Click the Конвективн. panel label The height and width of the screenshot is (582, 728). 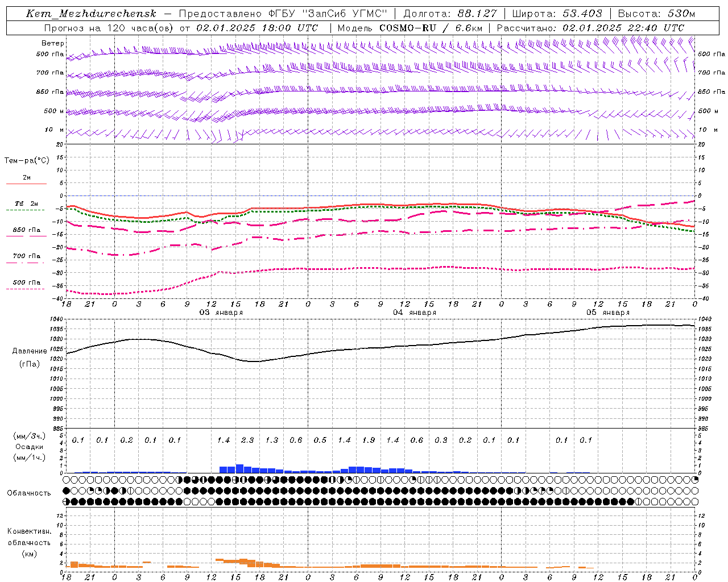[x=29, y=531]
